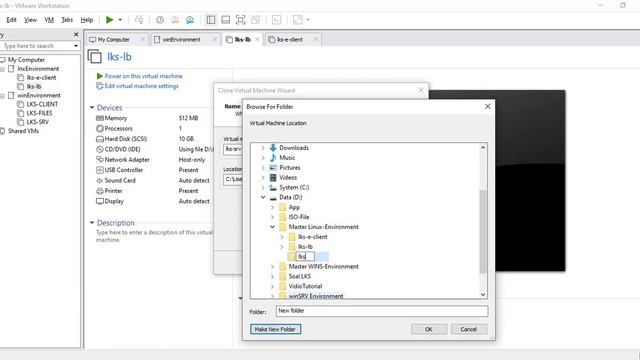Open the VM menu
The width and height of the screenshot is (640, 360).
(x=49, y=20)
